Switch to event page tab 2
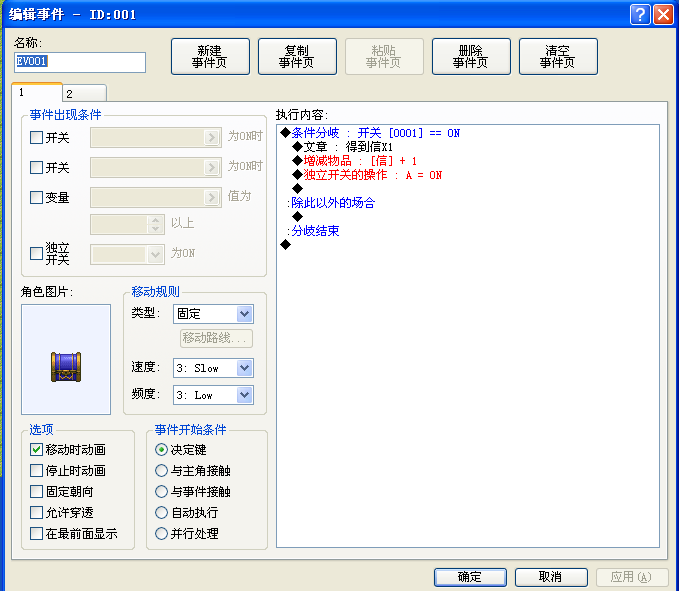Image resolution: width=679 pixels, height=591 pixels. coord(84,94)
